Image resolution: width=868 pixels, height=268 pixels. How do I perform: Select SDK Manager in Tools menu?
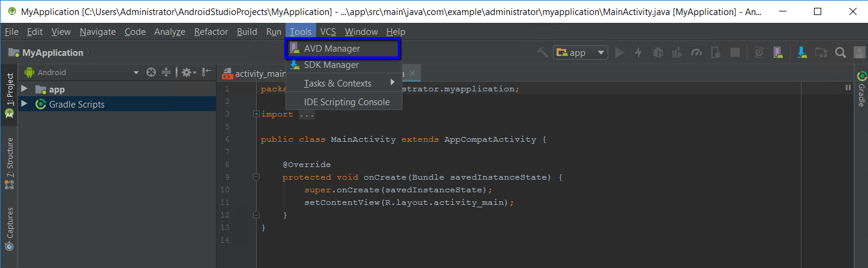(343, 65)
